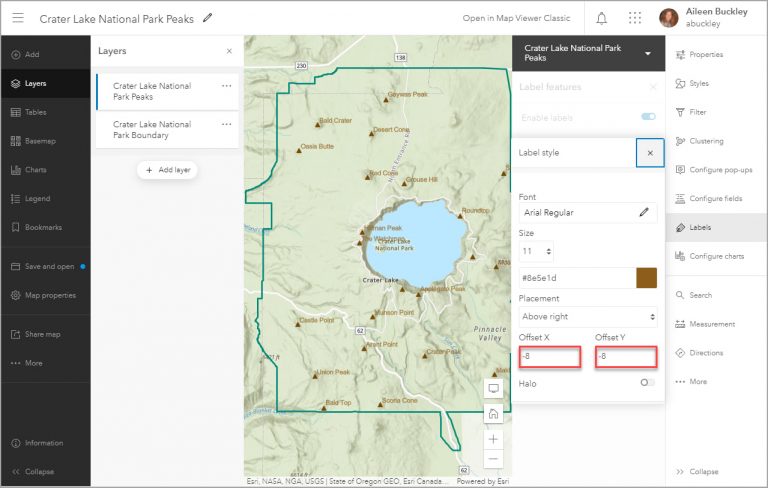Zoom out on the map
768x488 pixels.
click(493, 459)
